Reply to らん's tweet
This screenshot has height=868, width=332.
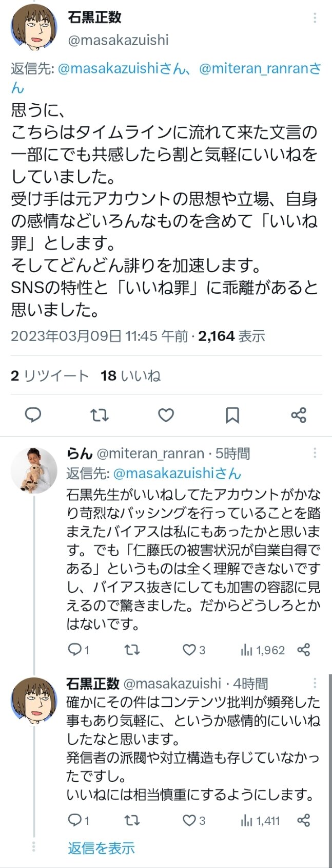click(x=75, y=650)
